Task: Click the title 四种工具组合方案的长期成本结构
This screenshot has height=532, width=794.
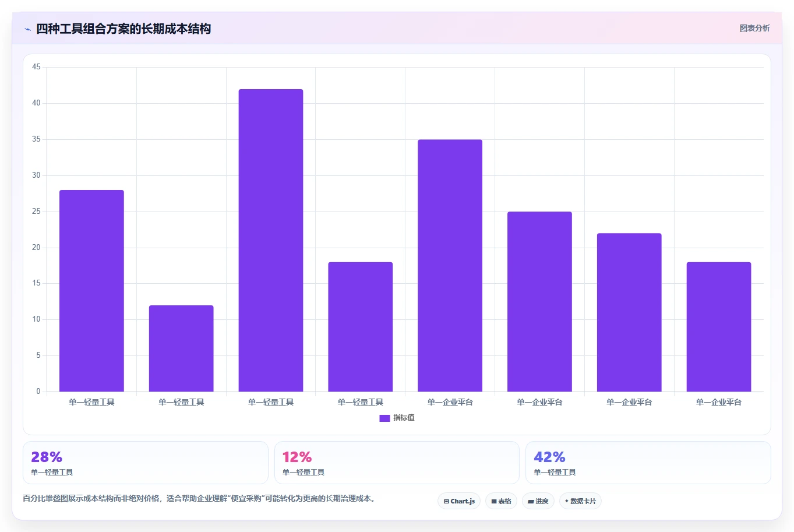Action: [x=123, y=29]
